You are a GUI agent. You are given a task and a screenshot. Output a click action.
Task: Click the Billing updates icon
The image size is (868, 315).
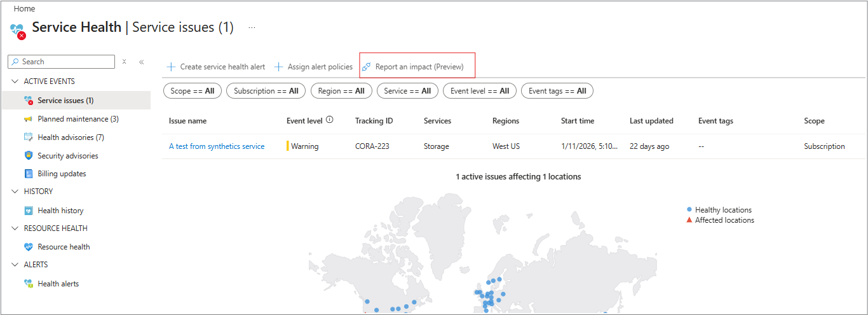click(x=28, y=174)
